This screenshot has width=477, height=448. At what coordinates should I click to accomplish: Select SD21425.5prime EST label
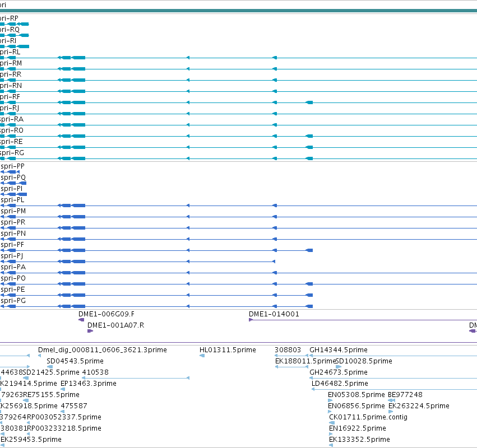[x=51, y=372]
